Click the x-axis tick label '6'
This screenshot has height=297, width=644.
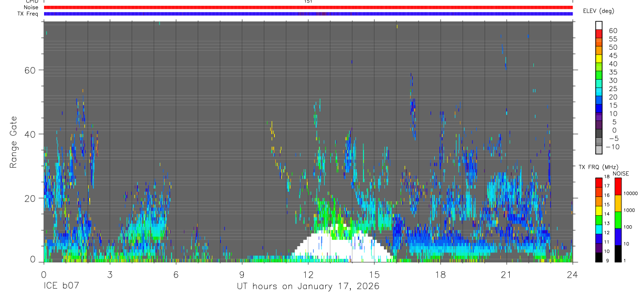[x=176, y=274]
